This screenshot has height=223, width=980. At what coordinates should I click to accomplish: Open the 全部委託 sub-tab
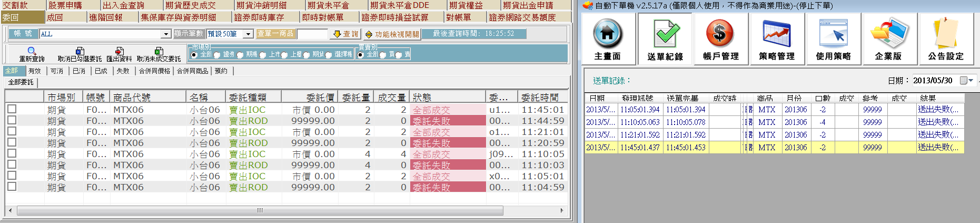tap(21, 82)
